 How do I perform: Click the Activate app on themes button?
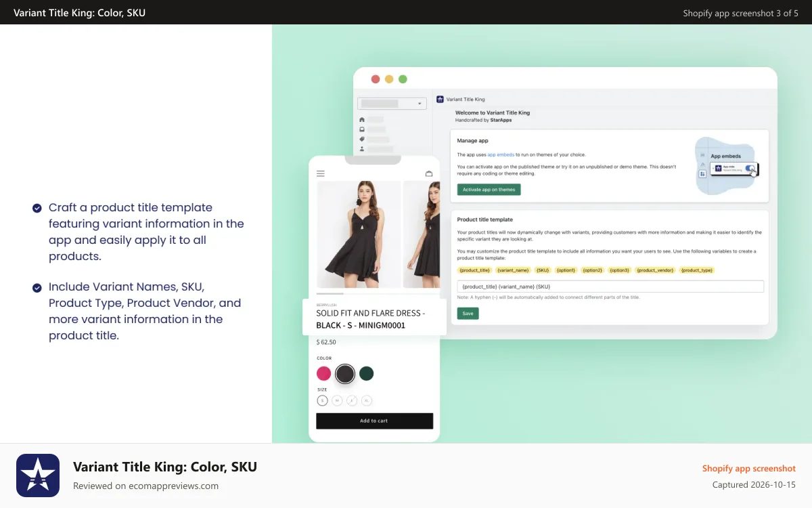pyautogui.click(x=489, y=190)
